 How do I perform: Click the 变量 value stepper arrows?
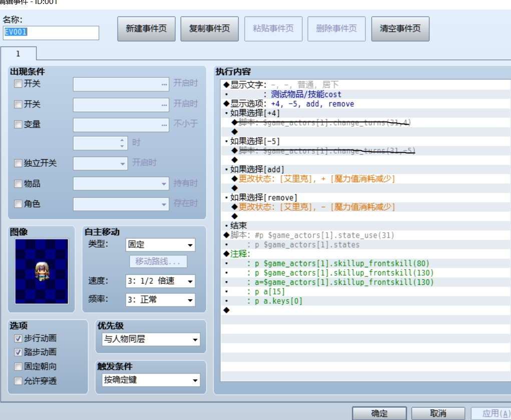(x=122, y=143)
